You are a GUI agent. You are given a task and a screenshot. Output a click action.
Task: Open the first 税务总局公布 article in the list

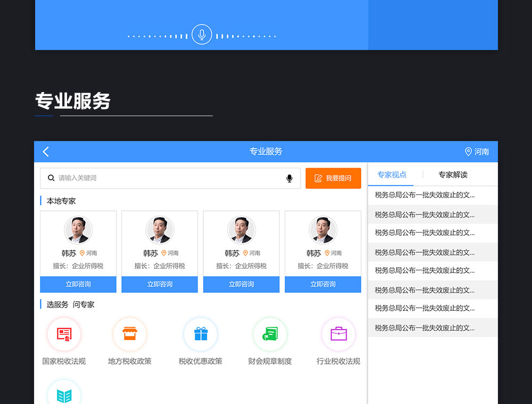click(425, 195)
